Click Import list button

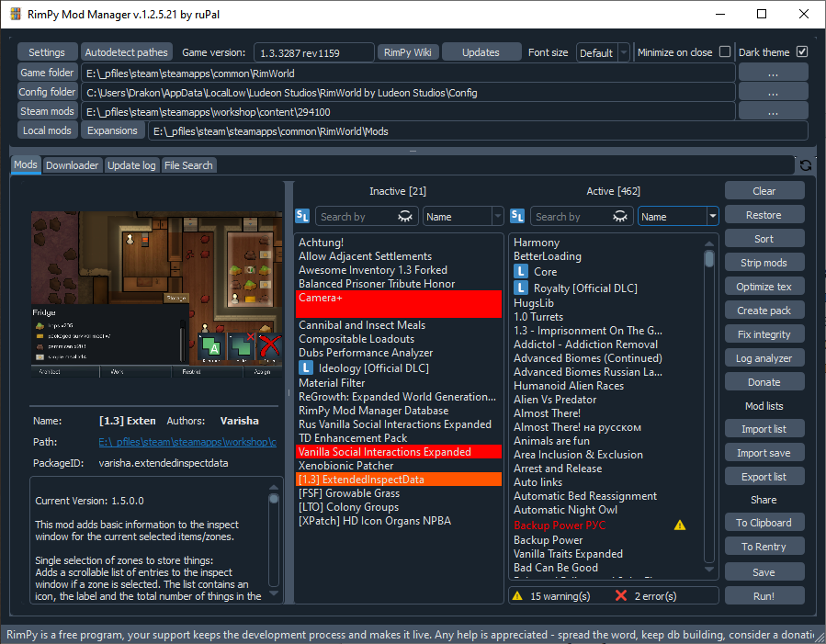[764, 429]
